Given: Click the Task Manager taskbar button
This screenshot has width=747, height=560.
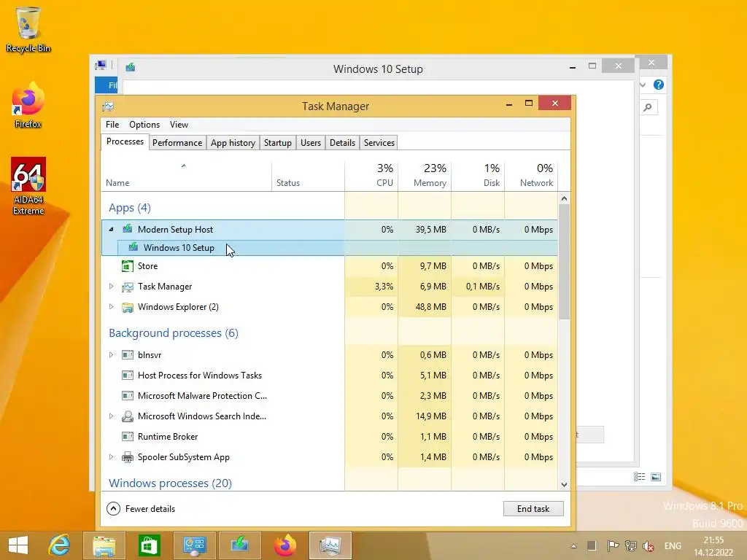Looking at the screenshot, I should tap(330, 545).
